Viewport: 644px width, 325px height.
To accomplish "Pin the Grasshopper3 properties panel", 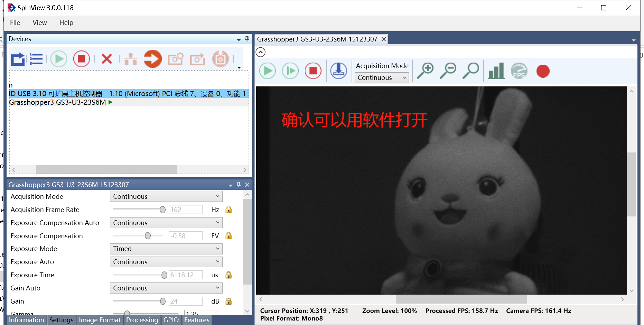I will 239,185.
